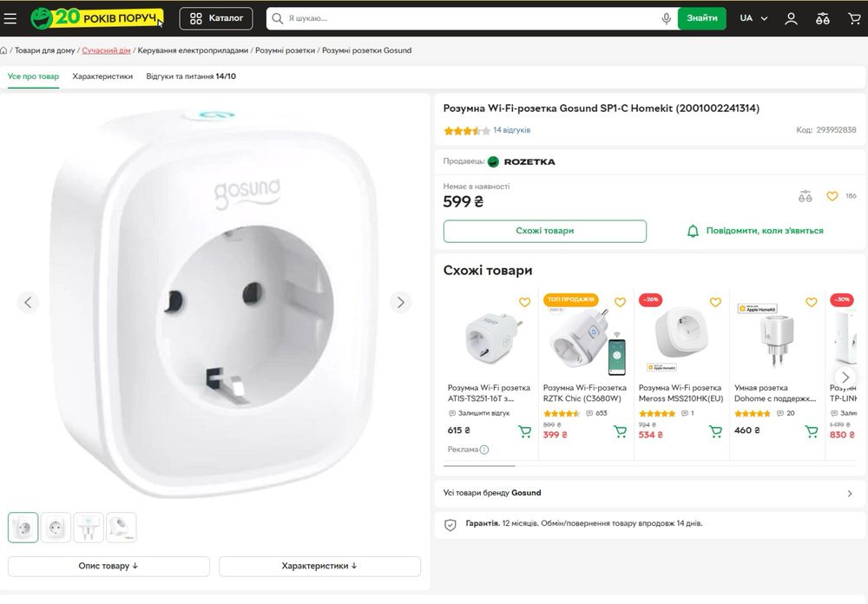Advance similar products carousel right arrow
The height and width of the screenshot is (604, 868).
(x=845, y=377)
